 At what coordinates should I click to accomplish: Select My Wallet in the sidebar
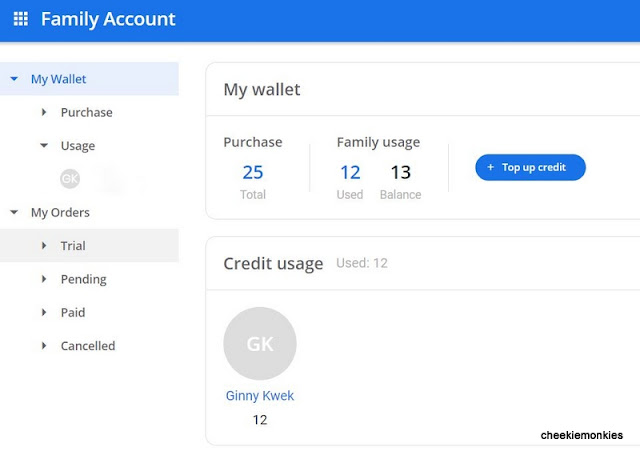(58, 79)
